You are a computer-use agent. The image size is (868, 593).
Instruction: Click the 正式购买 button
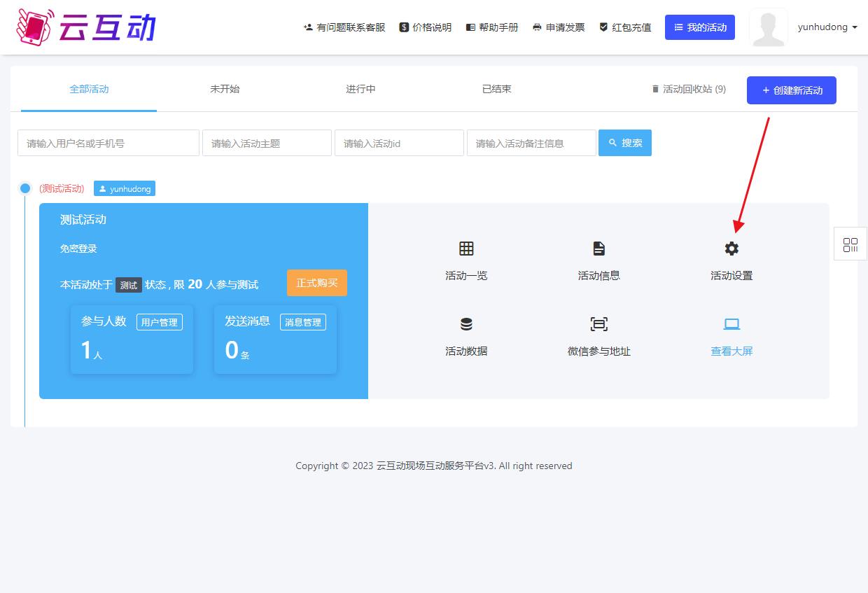(316, 283)
